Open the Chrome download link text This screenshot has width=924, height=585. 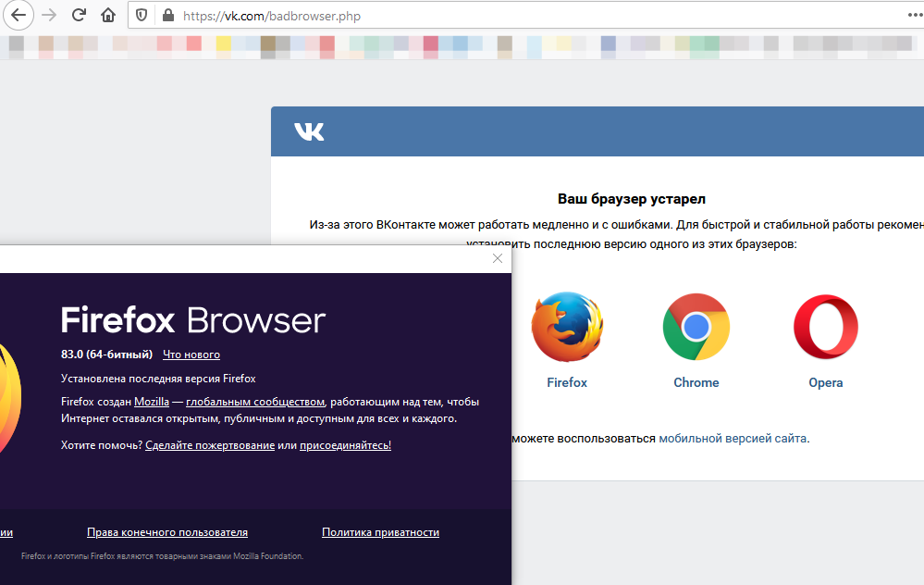click(x=696, y=382)
